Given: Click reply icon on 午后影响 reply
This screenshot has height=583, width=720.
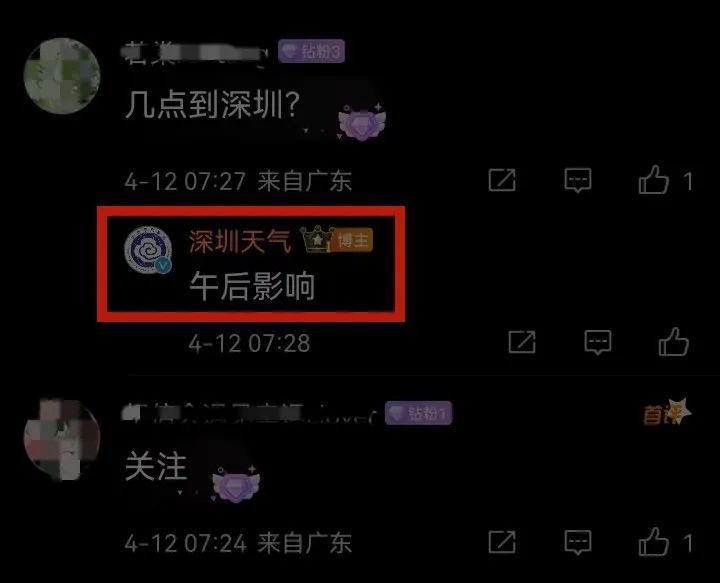Looking at the screenshot, I should pos(598,342).
